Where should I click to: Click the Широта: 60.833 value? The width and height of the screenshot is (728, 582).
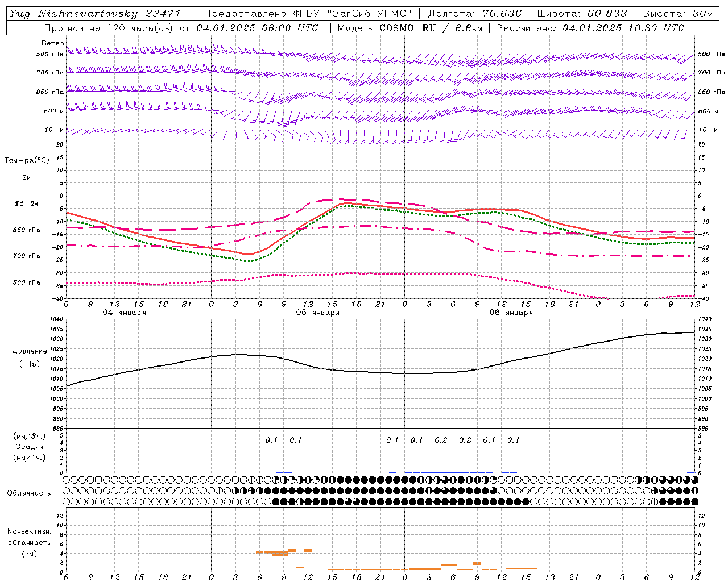point(582,14)
